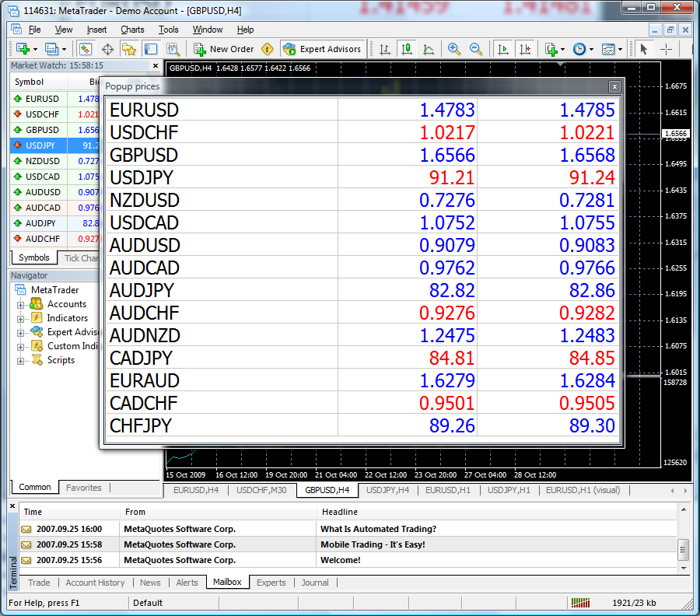Click the New Chart toolbar icon
Viewport: 700px width, 616px height.
tap(23, 49)
